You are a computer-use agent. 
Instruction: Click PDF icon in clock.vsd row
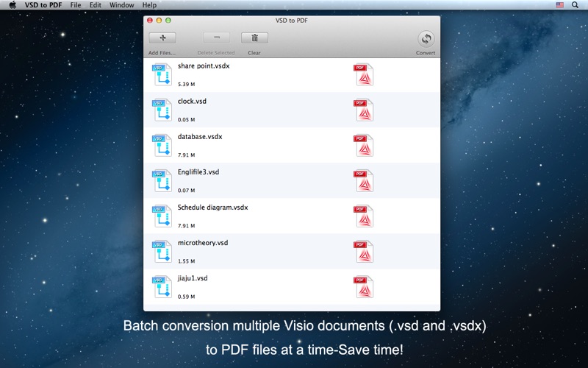pyautogui.click(x=363, y=110)
